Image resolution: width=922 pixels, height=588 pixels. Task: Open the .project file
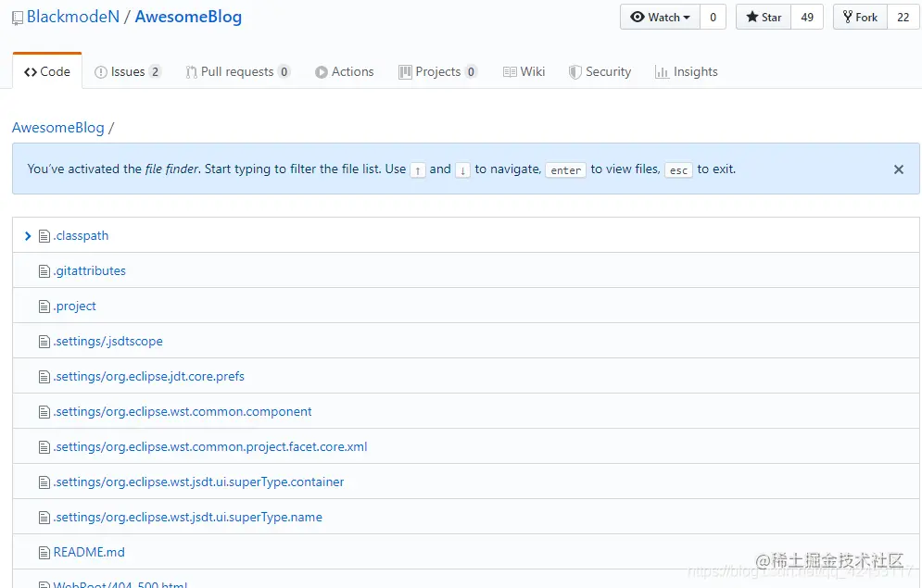pos(75,307)
